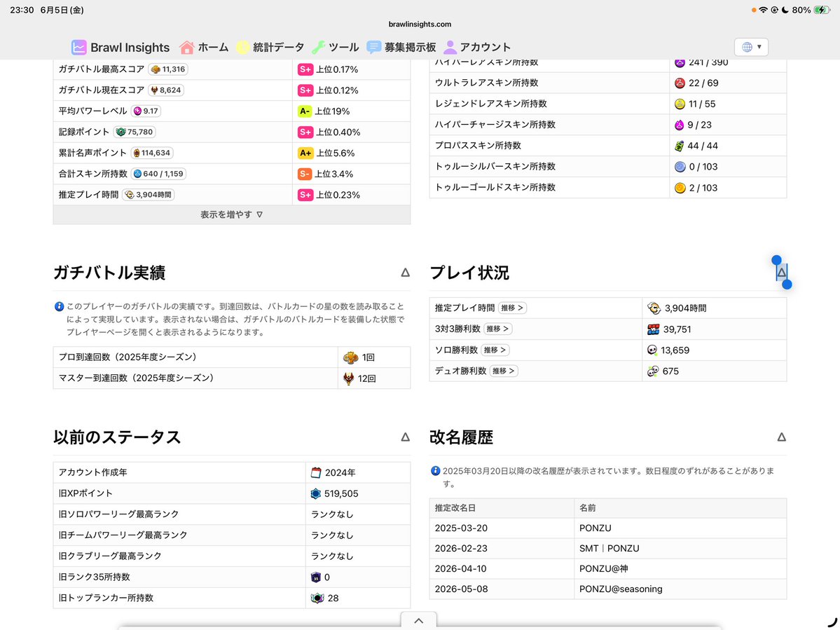
Task: Tap the bottom panel up-chevron handle
Action: coord(419,621)
